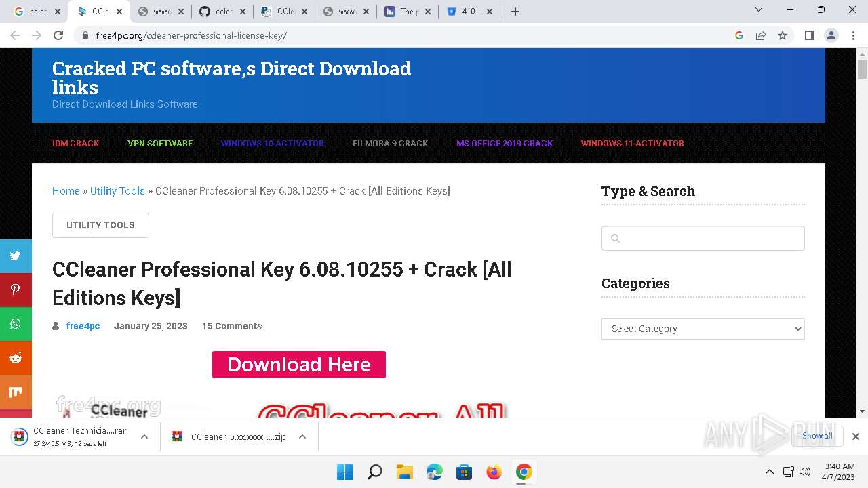Image resolution: width=868 pixels, height=488 pixels.
Task: Click the Download Here button
Action: 299,365
